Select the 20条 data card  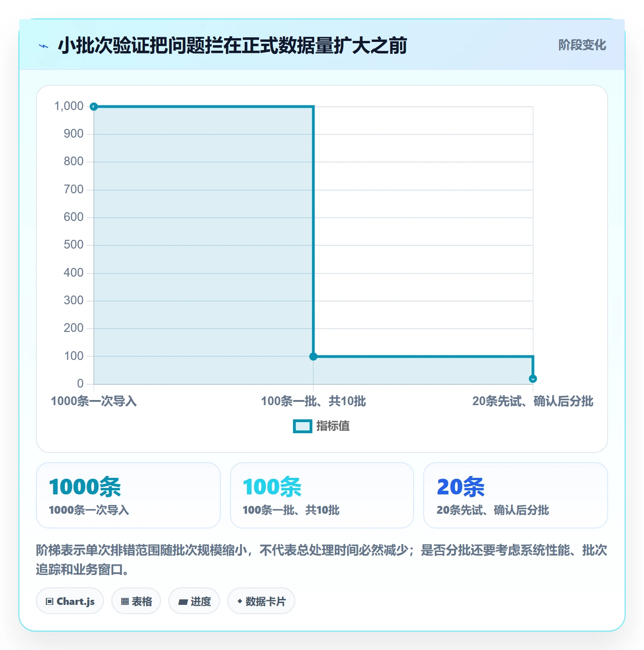(516, 495)
